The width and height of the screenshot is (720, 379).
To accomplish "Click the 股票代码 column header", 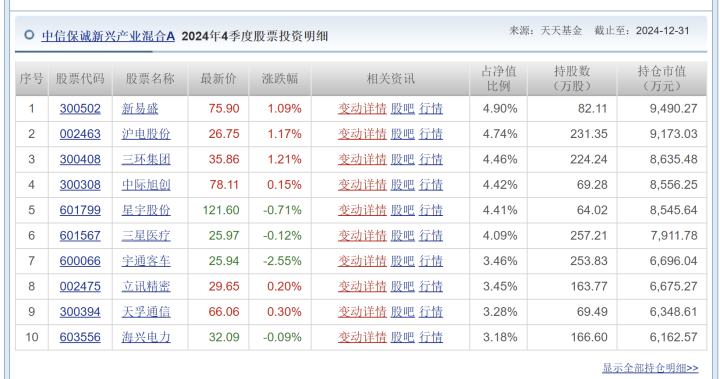I will click(x=80, y=79).
